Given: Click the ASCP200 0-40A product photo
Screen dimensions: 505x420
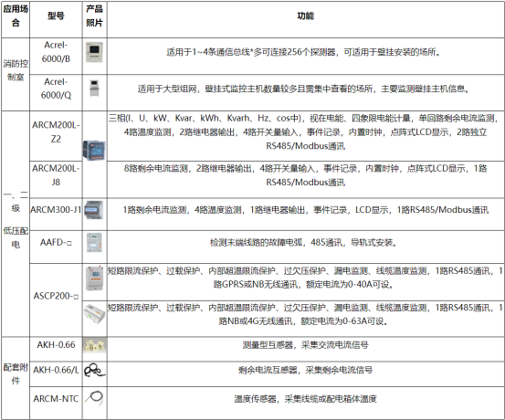Looking at the screenshot, I should click(94, 278).
